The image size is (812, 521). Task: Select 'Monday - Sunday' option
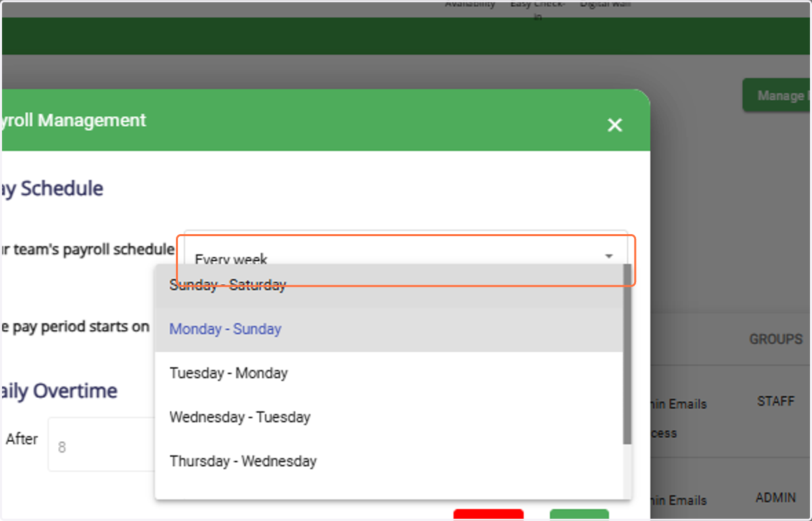pos(388,330)
